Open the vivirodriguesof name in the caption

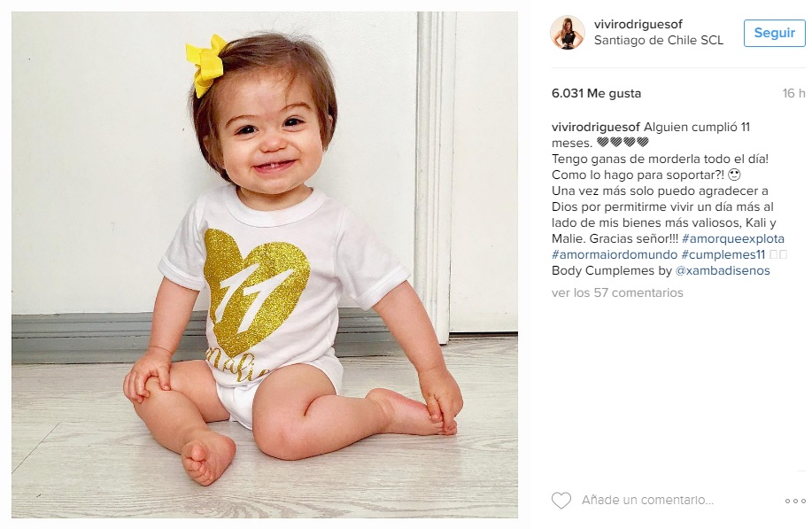click(596, 127)
